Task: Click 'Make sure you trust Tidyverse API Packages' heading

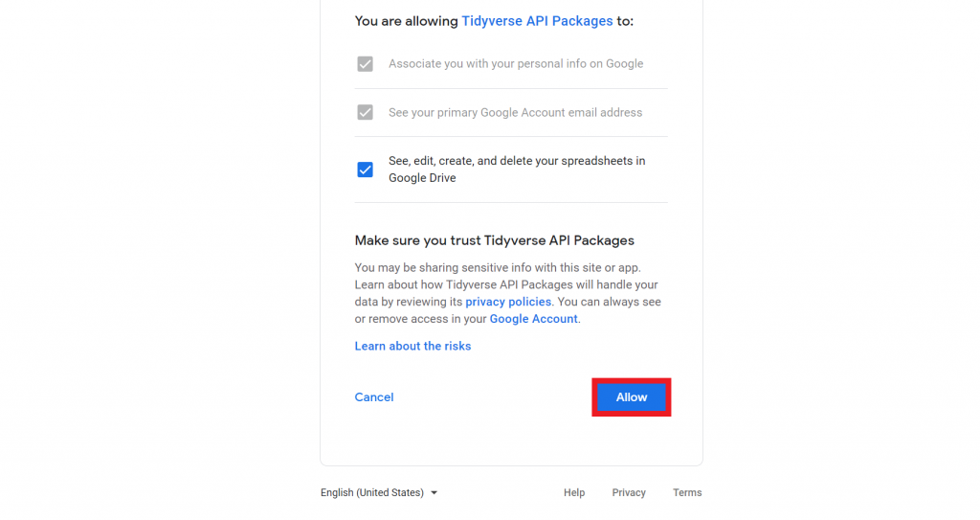Action: tap(495, 240)
